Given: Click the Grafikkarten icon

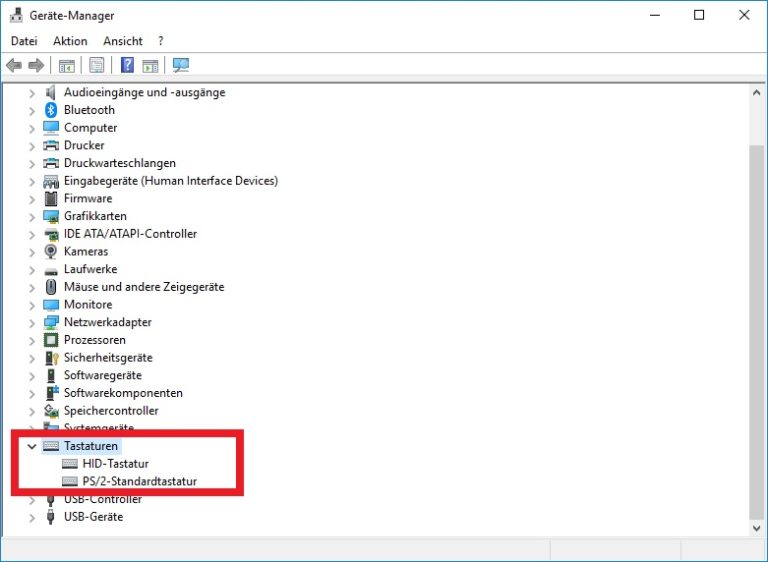Looking at the screenshot, I should (x=51, y=216).
